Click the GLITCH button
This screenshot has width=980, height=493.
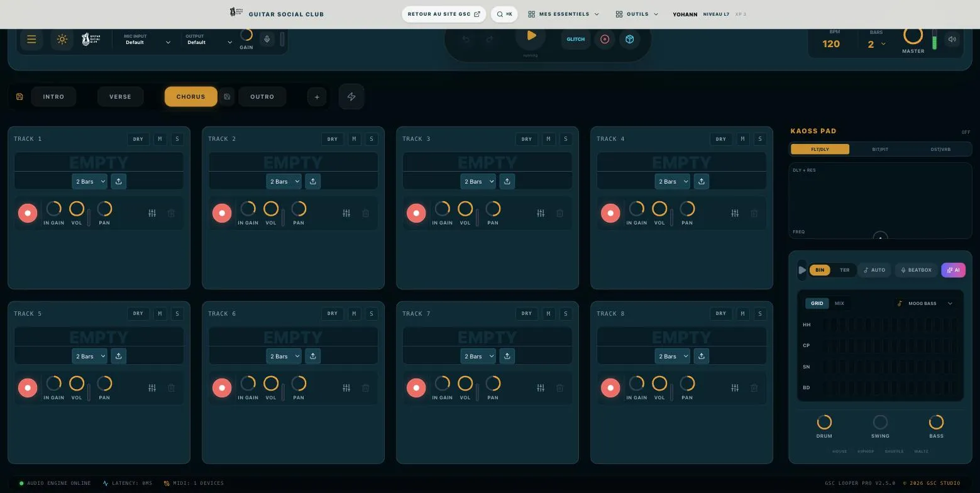click(576, 39)
